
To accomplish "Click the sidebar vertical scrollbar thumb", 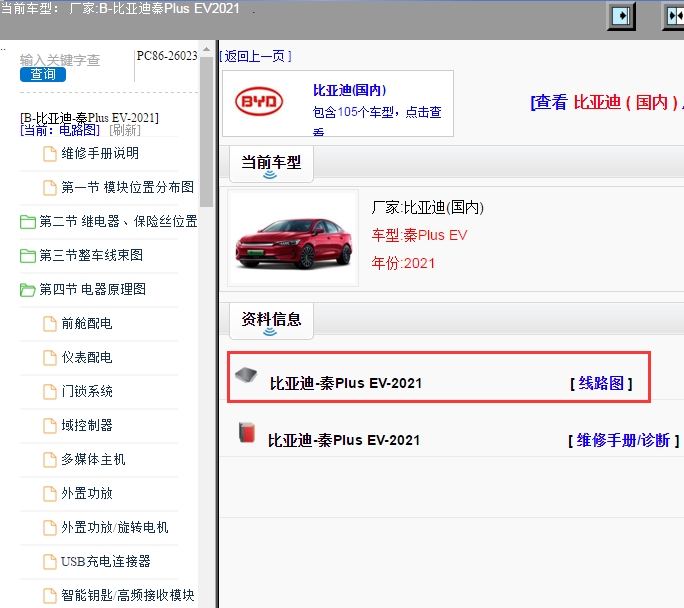I will click(206, 132).
